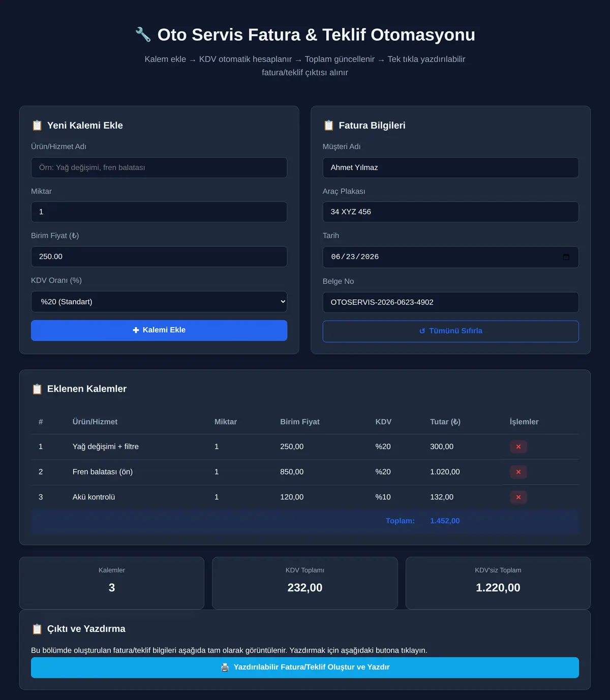Click the clipboard icon beside Yeni Kalemi Ekle
The height and width of the screenshot is (700, 610).
37,125
